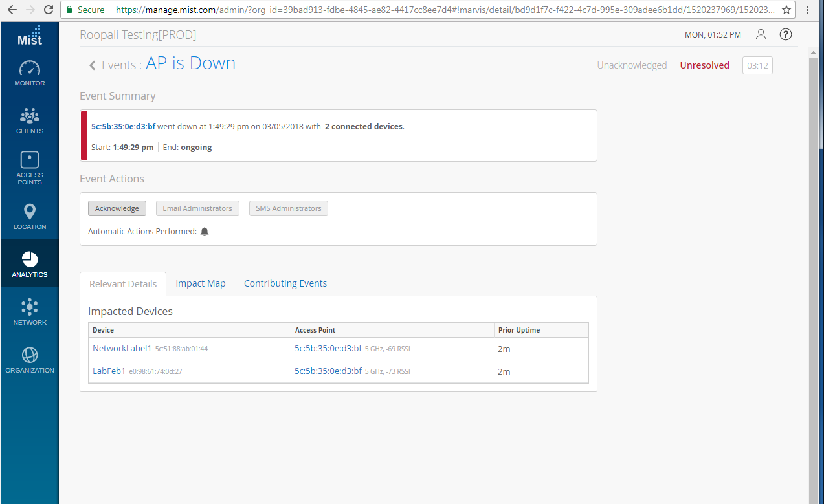Reload the page in browser
This screenshot has height=504, width=824.
tap(49, 10)
